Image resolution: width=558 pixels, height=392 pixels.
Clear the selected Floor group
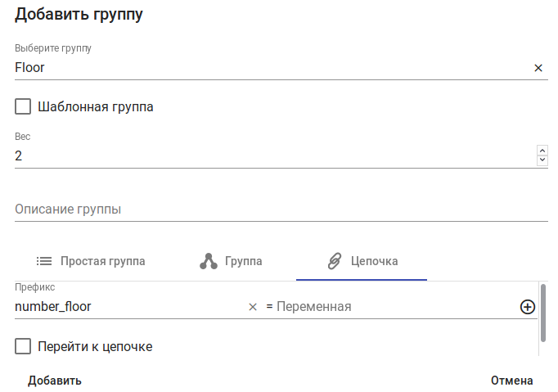coord(538,68)
